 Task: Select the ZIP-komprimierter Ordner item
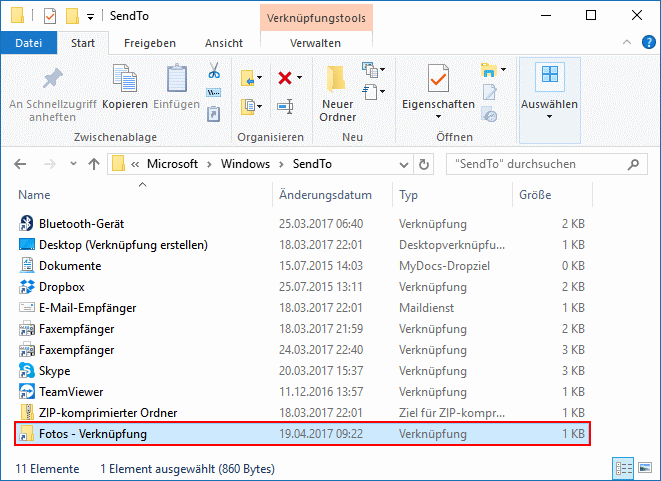[x=303, y=413]
